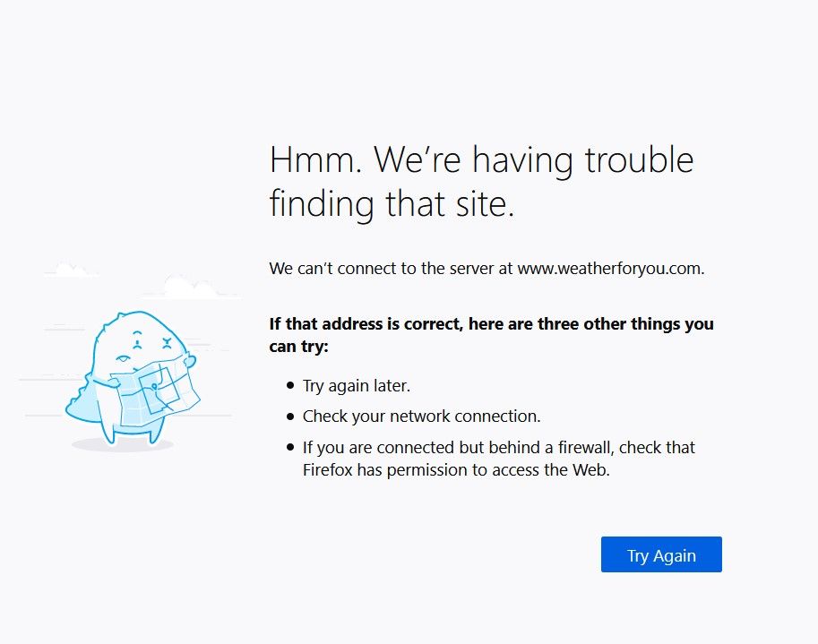Click the larger cloud above the mascot
Viewport: 818px width, 644px height.
pyautogui.click(x=190, y=288)
